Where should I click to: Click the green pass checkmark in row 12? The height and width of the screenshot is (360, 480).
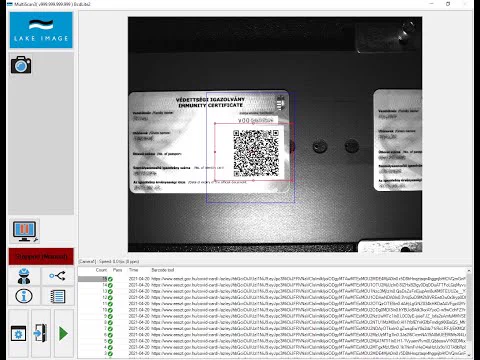110,298
